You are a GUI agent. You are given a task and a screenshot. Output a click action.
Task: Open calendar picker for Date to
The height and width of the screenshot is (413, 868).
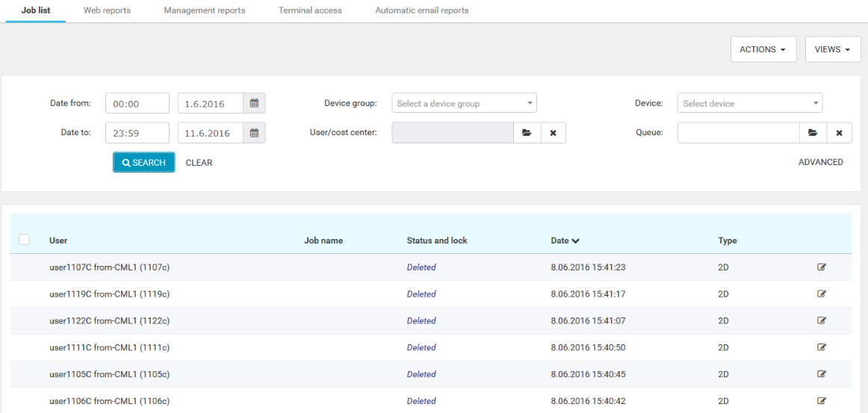click(254, 133)
